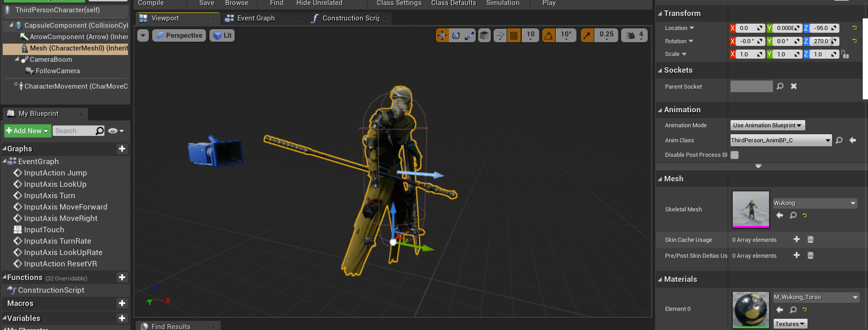The image size is (868, 330).
Task: Collapse the CameraBoom component node
Action: 17,59
